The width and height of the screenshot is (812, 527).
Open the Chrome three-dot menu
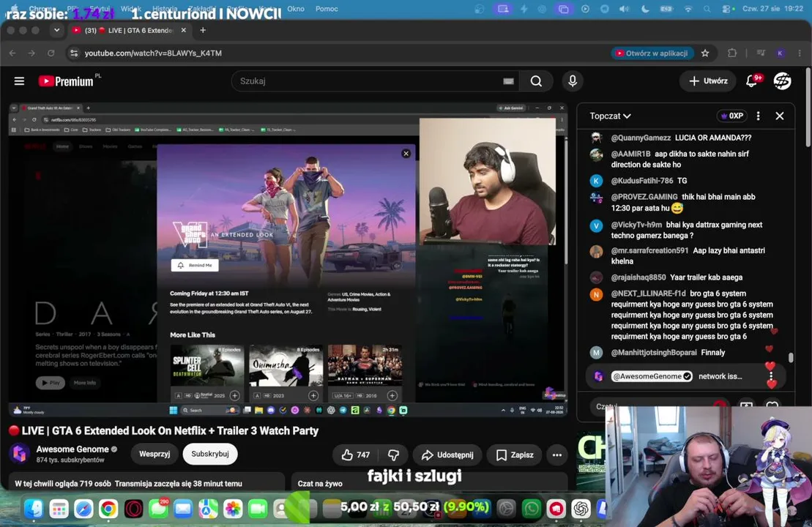(800, 53)
